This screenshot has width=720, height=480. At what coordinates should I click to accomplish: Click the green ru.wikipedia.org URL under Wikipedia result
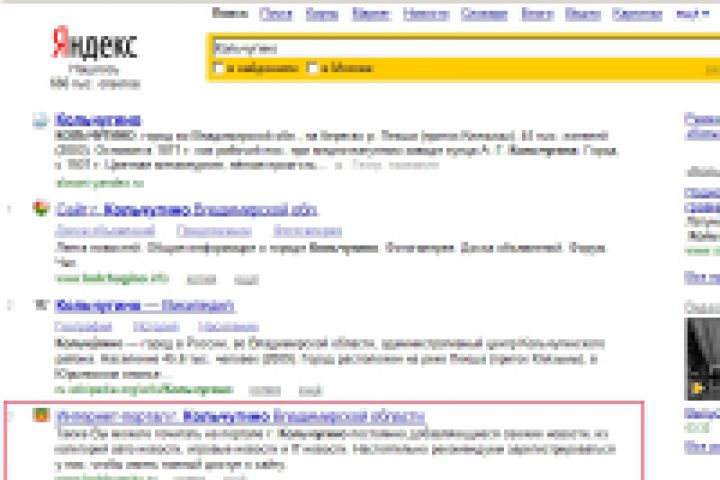pos(144,390)
